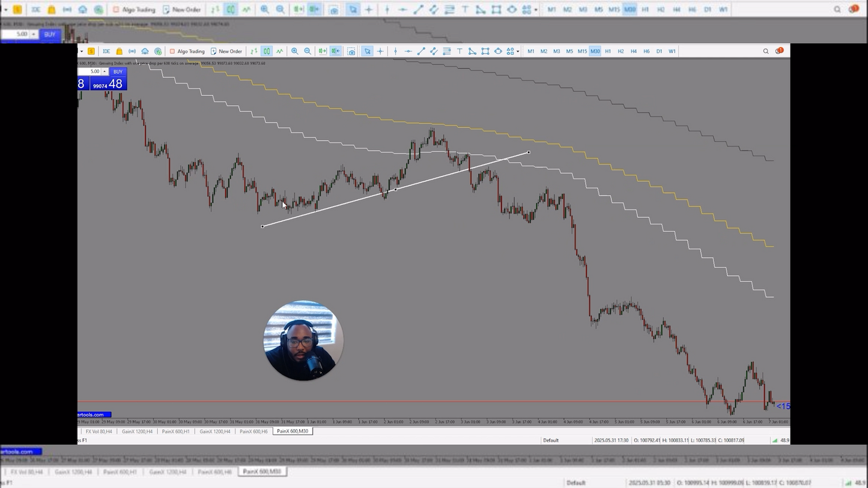This screenshot has width=868, height=488.
Task: Select the trend line drawing tool
Action: tap(420, 51)
